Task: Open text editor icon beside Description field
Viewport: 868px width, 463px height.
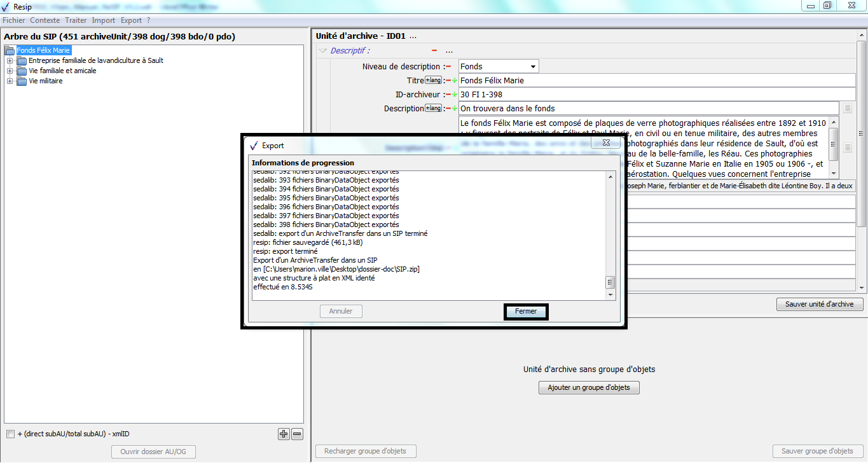Action: pos(848,108)
